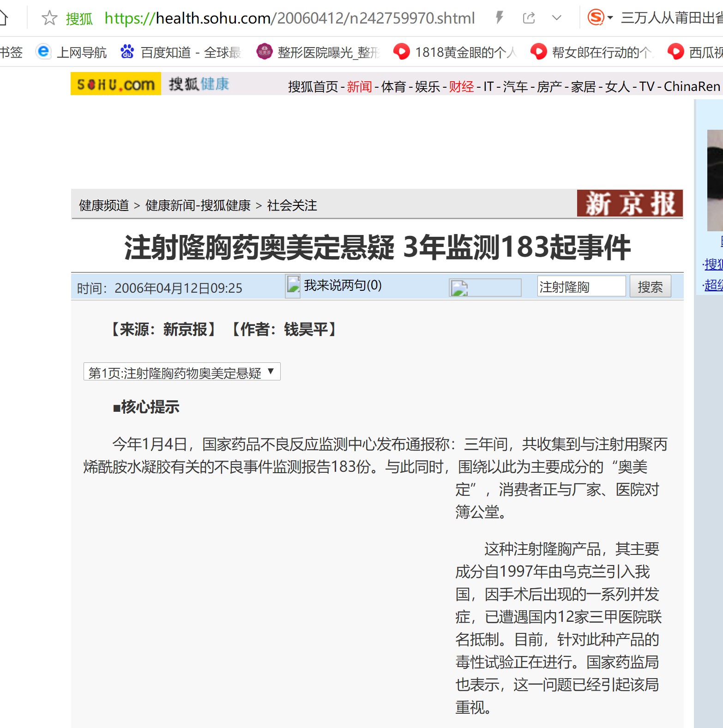
Task: Open the 第1页 page selector dropdown
Action: coord(182,372)
